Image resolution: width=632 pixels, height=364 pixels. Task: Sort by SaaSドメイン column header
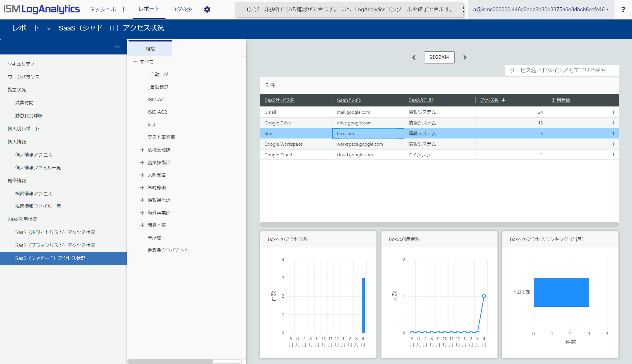[x=349, y=100]
